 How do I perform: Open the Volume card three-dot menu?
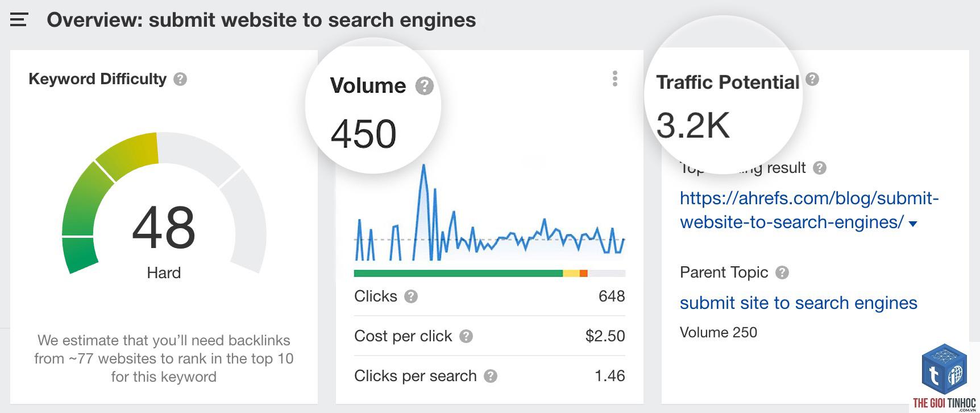[x=614, y=79]
